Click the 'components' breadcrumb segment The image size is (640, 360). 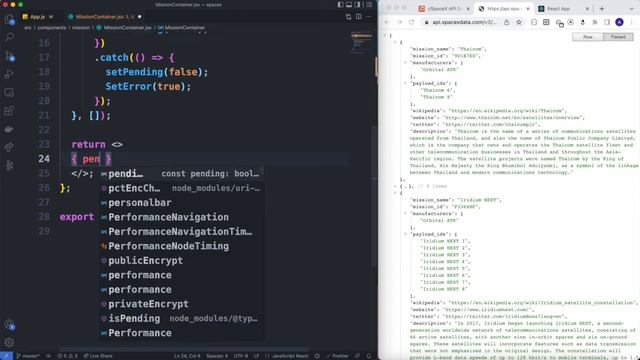52,28
